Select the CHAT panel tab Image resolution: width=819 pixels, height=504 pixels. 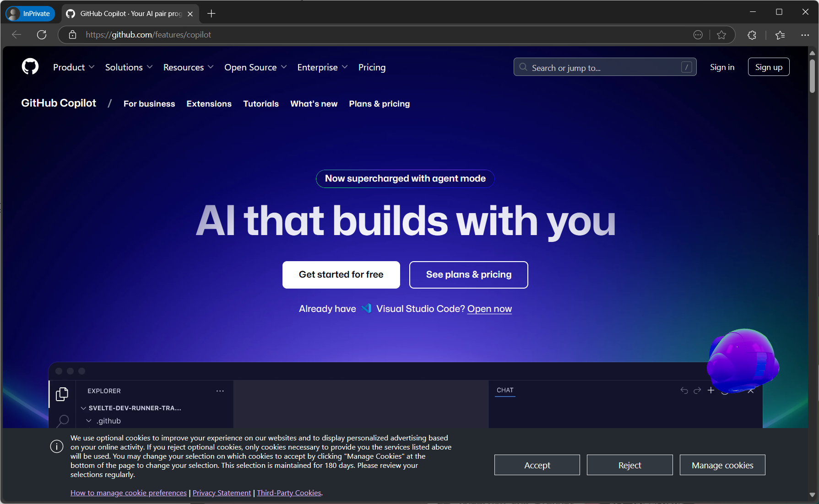[505, 390]
